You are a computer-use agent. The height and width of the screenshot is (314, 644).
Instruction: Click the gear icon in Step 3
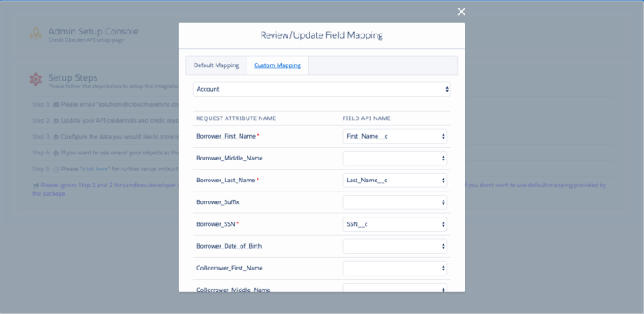(x=56, y=137)
